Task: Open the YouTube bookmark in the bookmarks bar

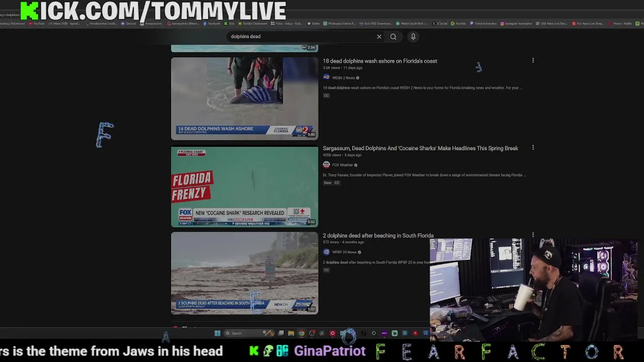Action: pyautogui.click(x=37, y=24)
